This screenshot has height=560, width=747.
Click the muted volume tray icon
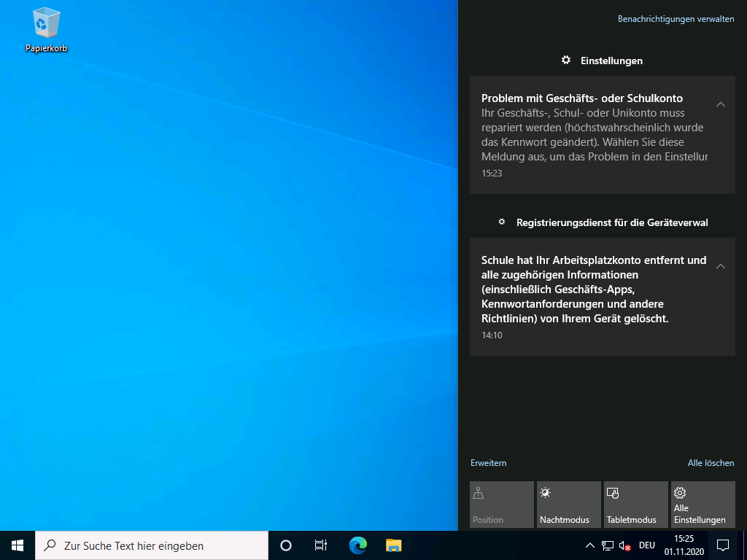pos(624,545)
